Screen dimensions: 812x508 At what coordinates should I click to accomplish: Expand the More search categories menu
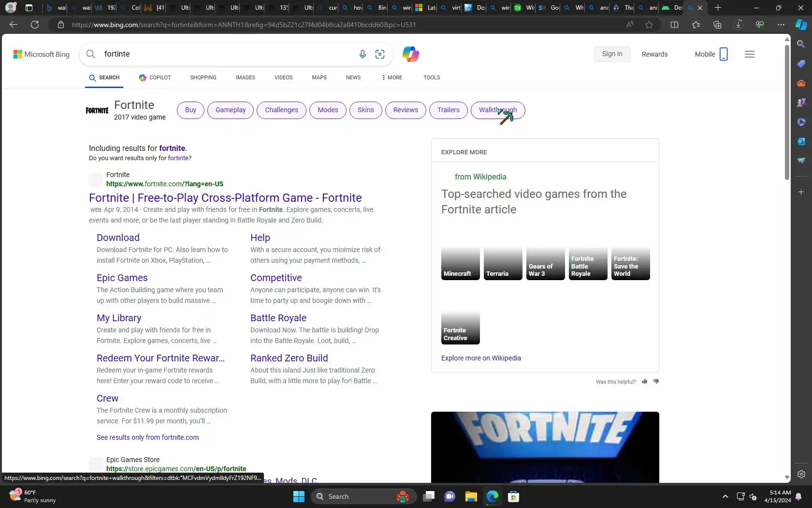(392, 77)
